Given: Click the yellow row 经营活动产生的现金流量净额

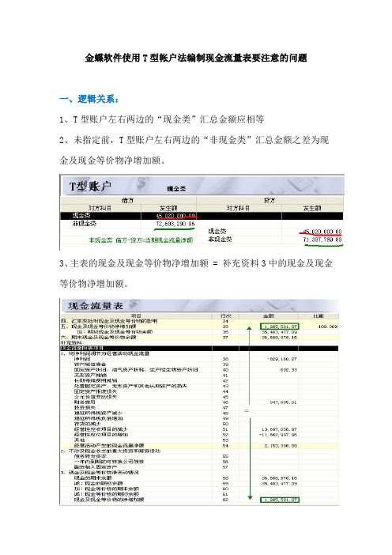Looking at the screenshot, I should coord(199,446).
